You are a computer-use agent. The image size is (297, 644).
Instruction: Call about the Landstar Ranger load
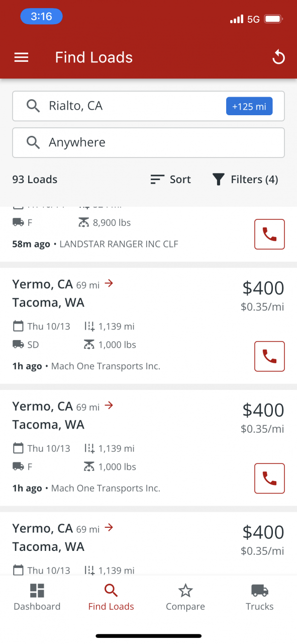[x=269, y=234]
